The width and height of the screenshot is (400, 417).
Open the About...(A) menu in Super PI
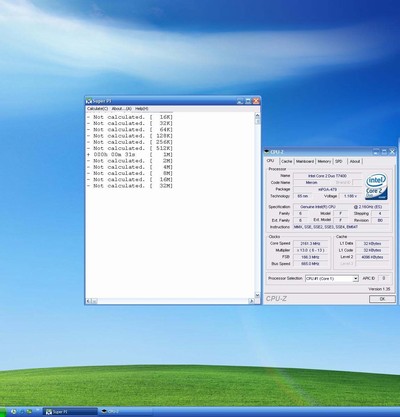coord(122,109)
